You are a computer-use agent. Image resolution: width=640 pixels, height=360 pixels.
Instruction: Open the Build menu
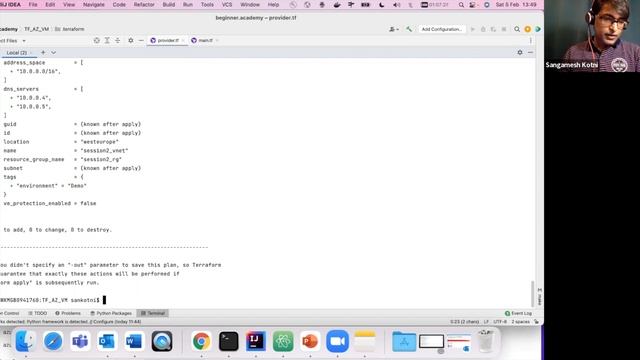tap(169, 4)
